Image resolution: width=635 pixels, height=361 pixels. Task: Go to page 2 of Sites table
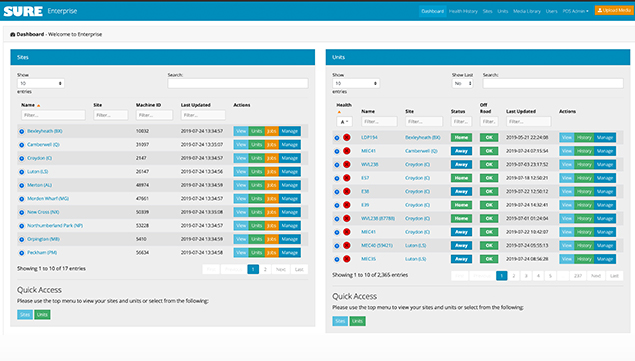pyautogui.click(x=265, y=269)
